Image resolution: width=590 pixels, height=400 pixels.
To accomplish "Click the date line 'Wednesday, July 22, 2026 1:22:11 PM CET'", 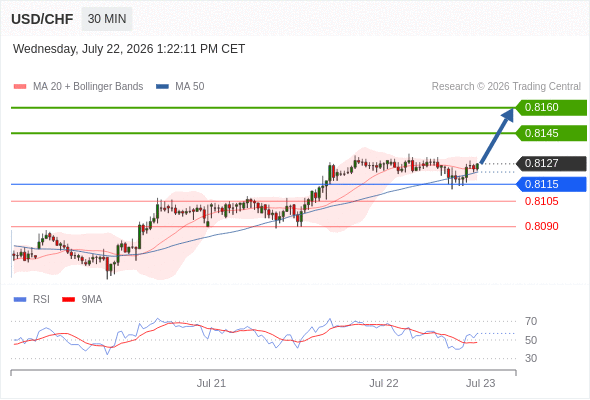I will 129,49.
